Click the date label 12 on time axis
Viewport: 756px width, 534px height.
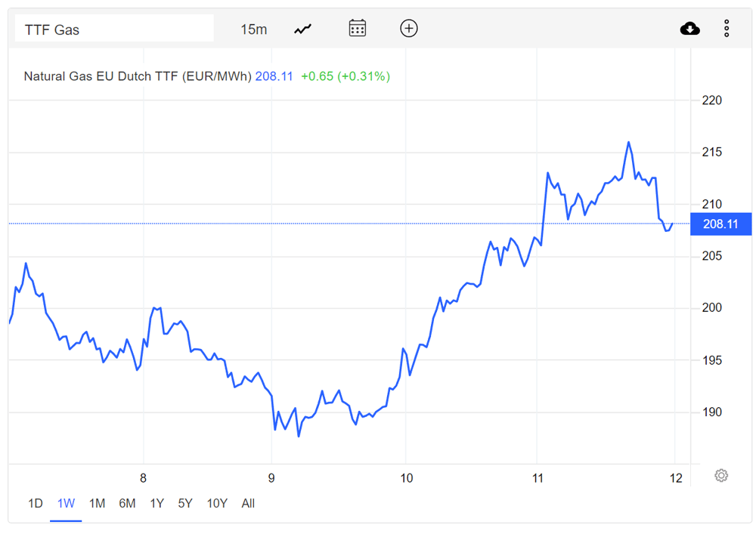676,478
